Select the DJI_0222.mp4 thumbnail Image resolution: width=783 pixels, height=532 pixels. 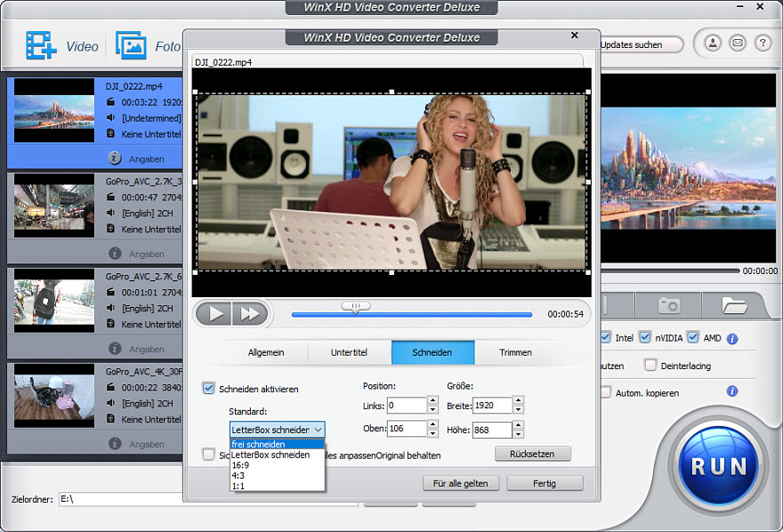54,110
